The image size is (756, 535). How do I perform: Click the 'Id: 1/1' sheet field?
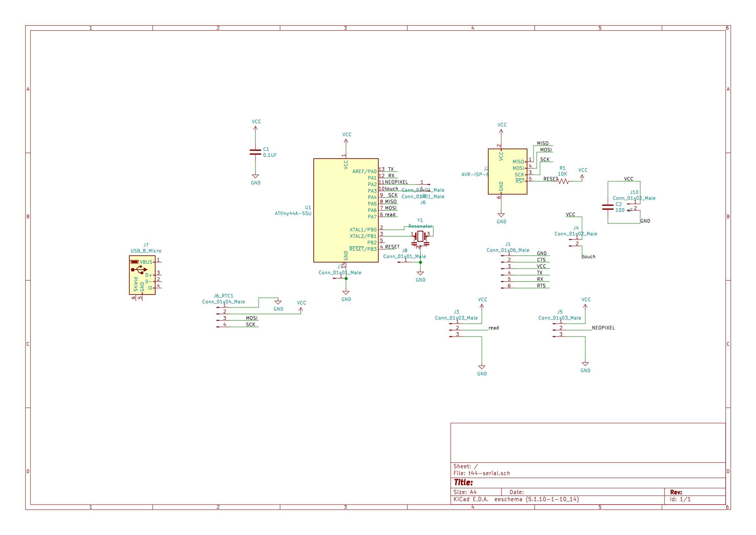(680, 499)
